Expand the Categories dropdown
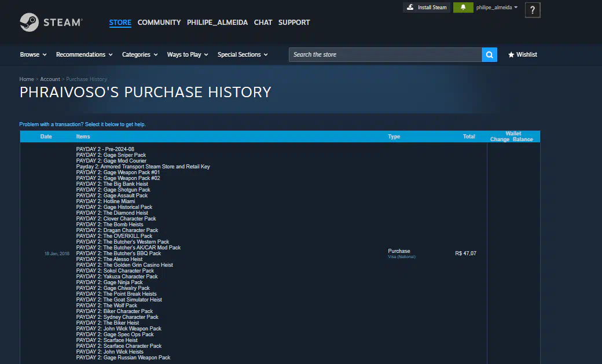Screen dimensions: 602x364 (140, 54)
